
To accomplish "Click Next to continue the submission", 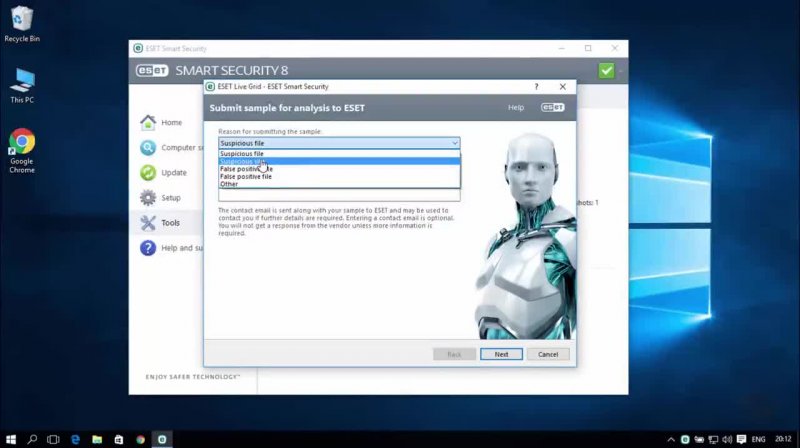I will pos(501,354).
